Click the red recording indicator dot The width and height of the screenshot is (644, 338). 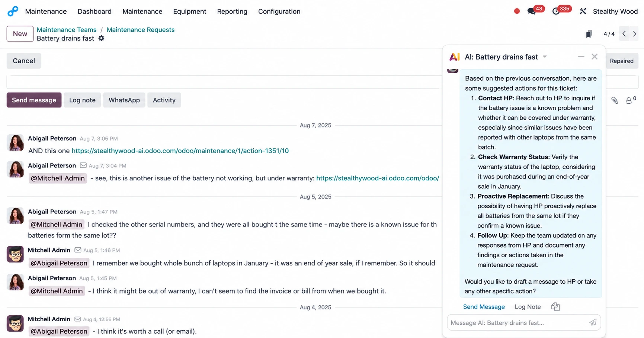tap(517, 11)
